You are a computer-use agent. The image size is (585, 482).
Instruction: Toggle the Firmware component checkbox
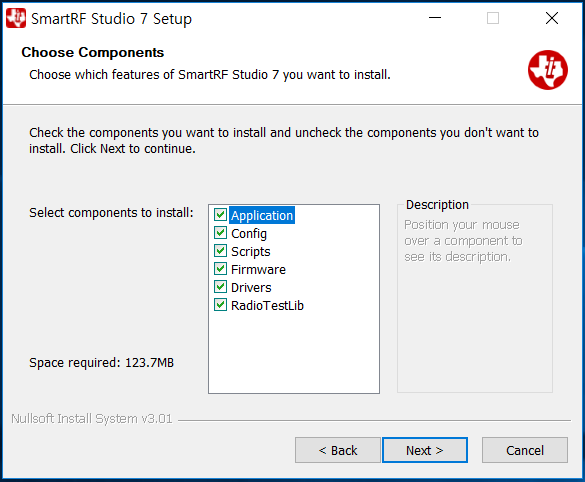point(220,269)
